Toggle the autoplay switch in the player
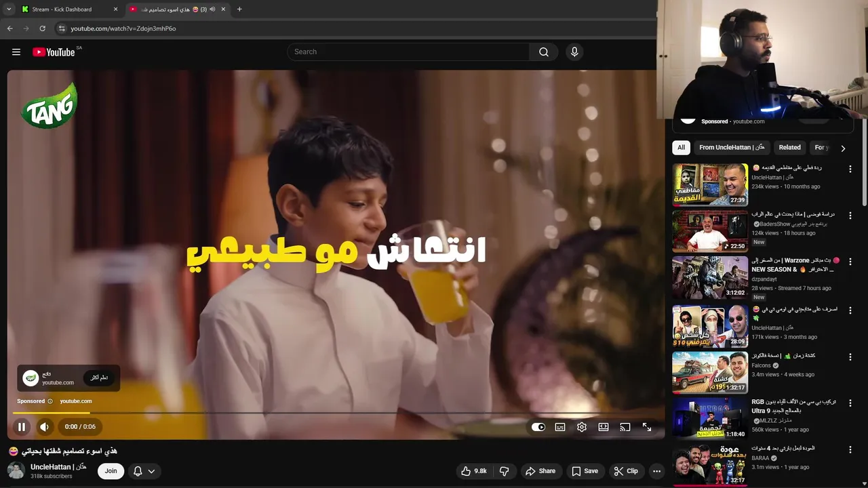This screenshot has width=868, height=488. (x=538, y=427)
